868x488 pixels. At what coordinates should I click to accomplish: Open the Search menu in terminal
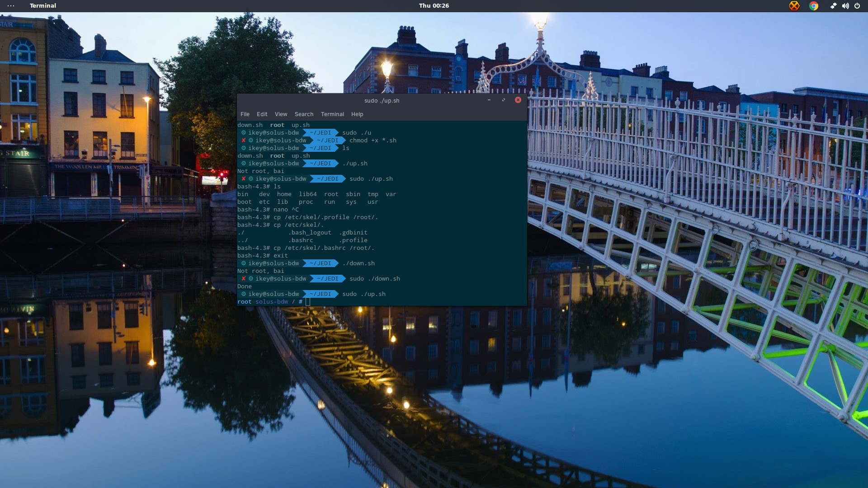coord(304,114)
